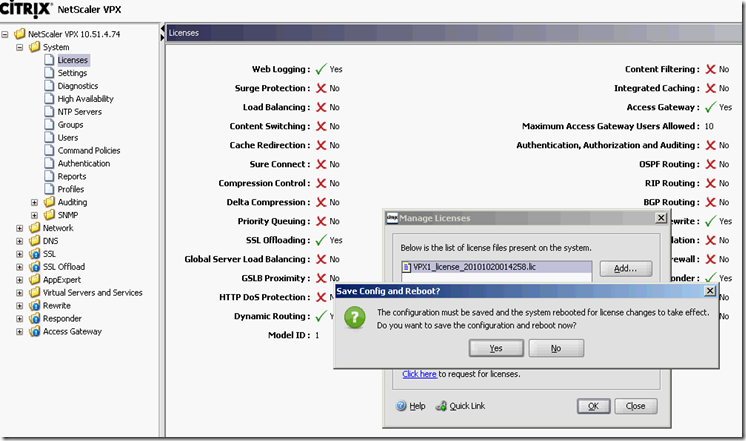The image size is (746, 441).
Task: Click the Licenses page icon in tree
Action: coord(49,59)
